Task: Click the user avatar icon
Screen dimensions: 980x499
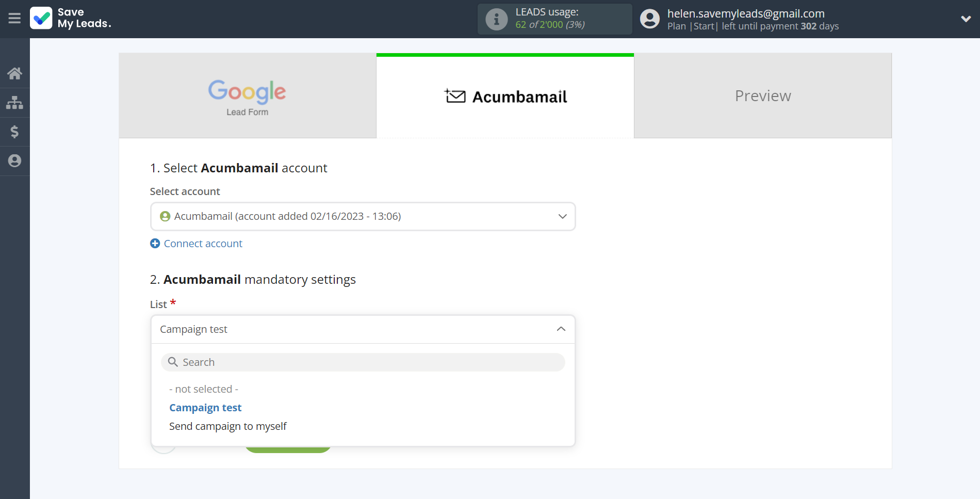Action: tap(649, 19)
